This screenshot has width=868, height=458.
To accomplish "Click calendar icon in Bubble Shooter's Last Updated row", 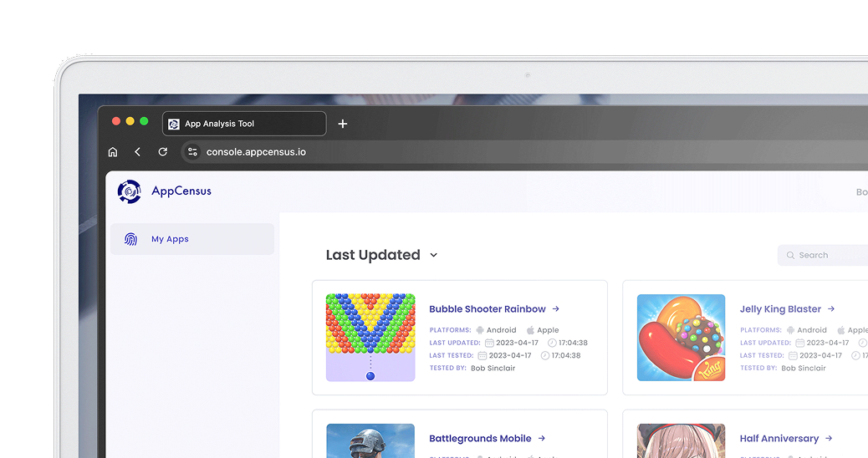I will click(x=489, y=343).
